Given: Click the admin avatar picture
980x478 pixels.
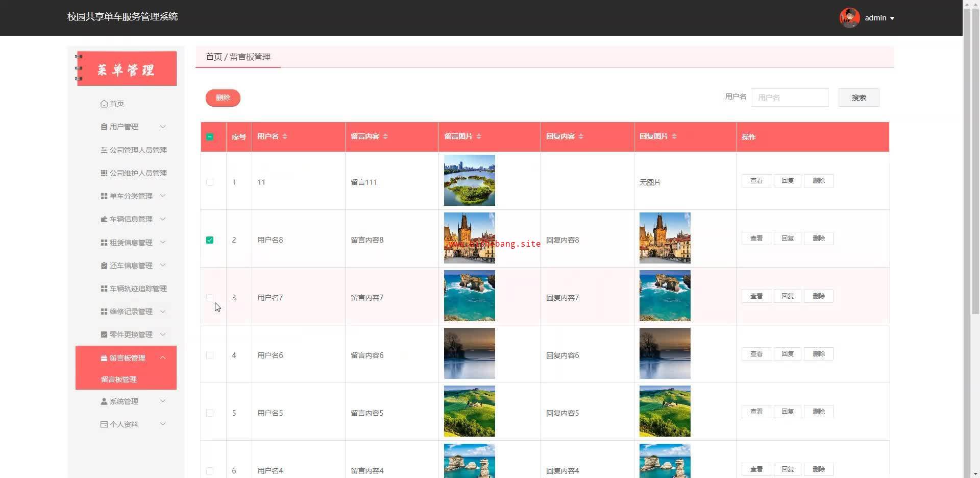Looking at the screenshot, I should click(849, 18).
